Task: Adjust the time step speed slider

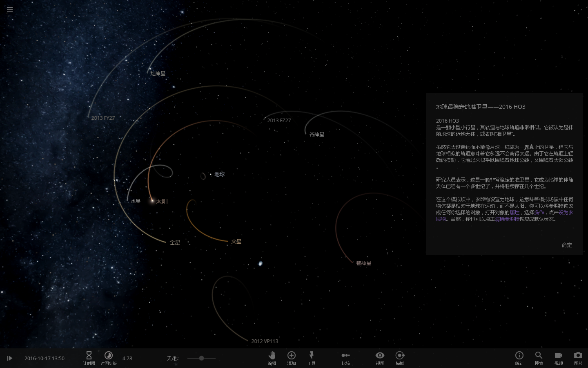Action: (x=201, y=358)
